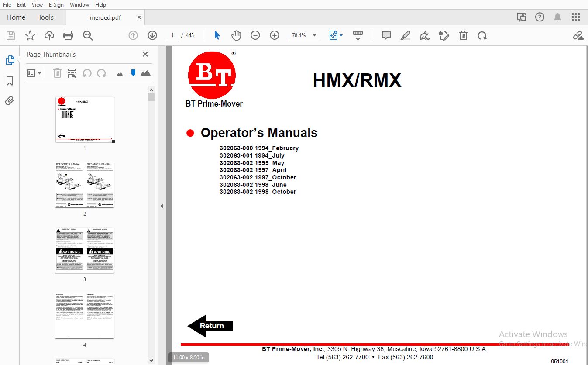Open the Attachments paperclip panel

[10, 101]
